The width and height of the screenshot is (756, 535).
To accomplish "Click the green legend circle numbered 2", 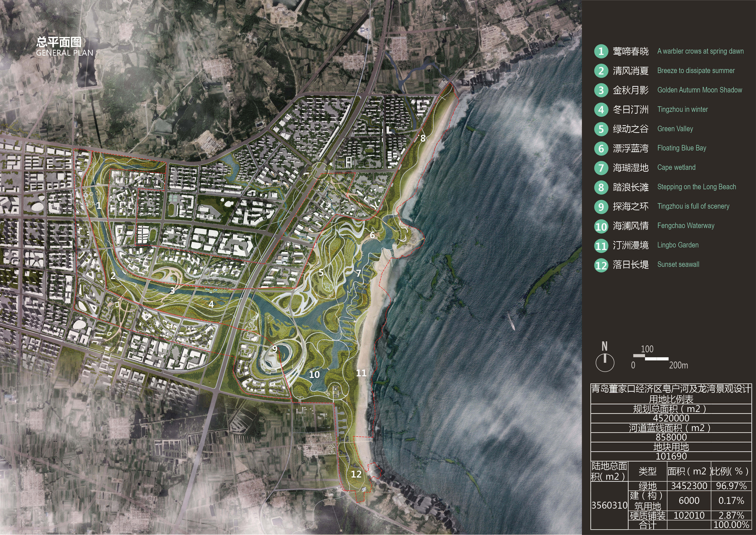I will 601,71.
